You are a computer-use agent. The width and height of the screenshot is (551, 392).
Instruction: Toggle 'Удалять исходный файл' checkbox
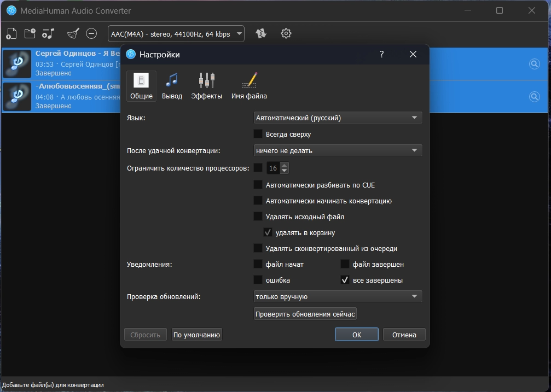(x=258, y=217)
